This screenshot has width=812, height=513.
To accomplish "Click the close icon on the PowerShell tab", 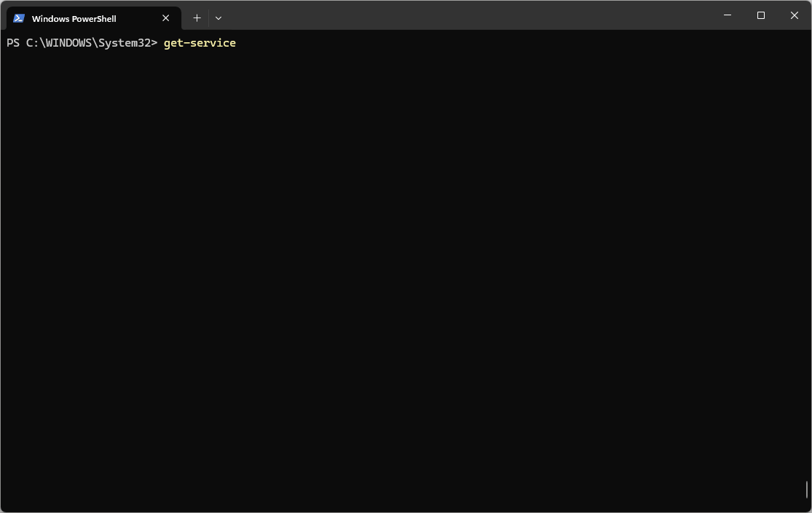I will [x=165, y=18].
